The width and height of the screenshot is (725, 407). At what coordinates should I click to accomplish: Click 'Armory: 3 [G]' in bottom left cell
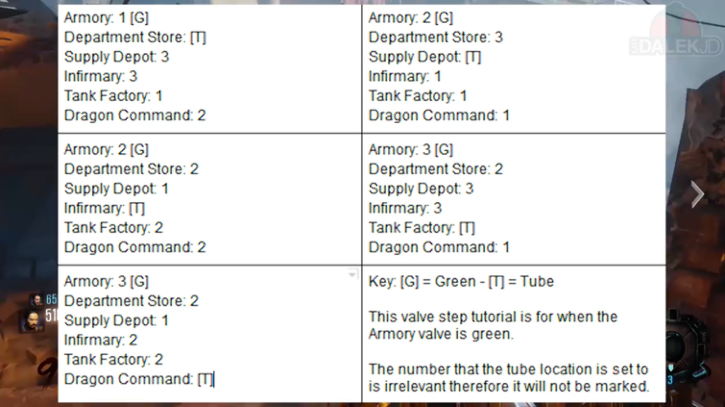(106, 281)
